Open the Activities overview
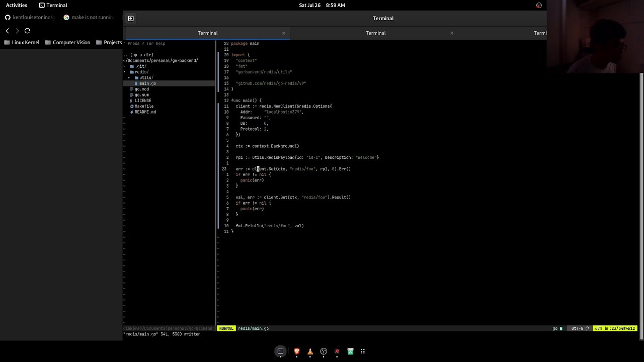The image size is (644, 362). click(17, 5)
